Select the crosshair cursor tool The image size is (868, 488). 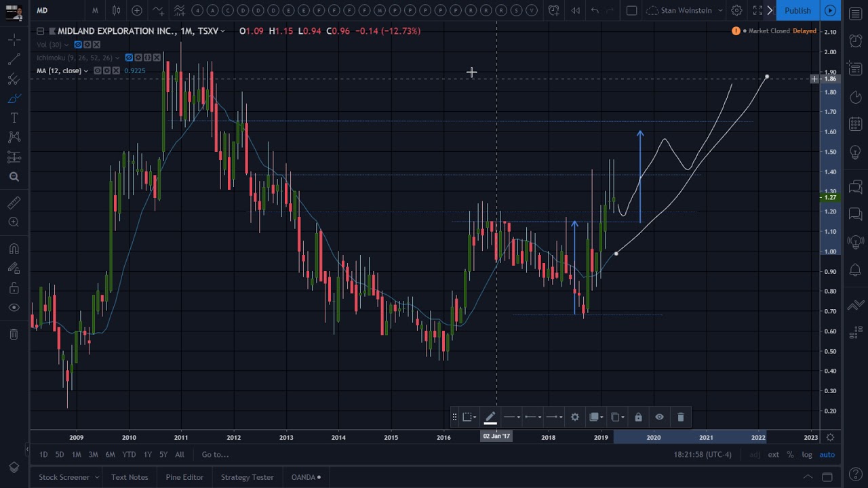[x=14, y=41]
